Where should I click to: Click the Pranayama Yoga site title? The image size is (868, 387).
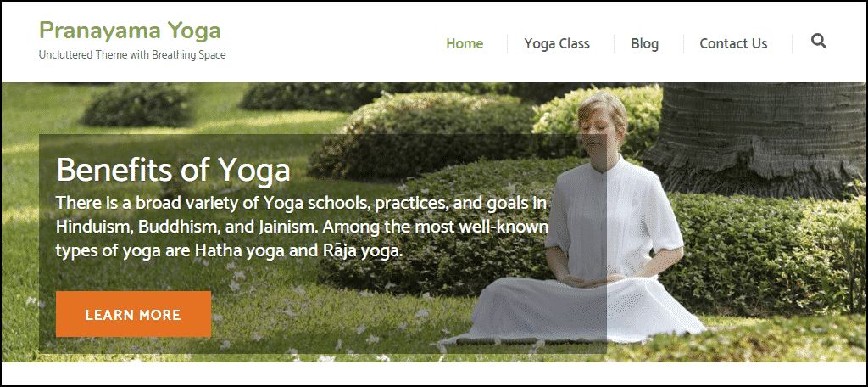point(130,31)
